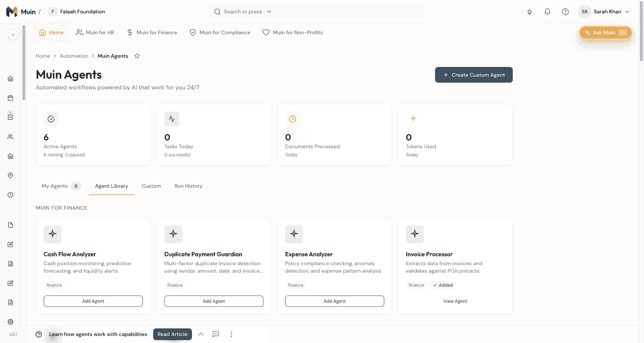
Task: Click the people icon in left sidebar
Action: point(11,137)
